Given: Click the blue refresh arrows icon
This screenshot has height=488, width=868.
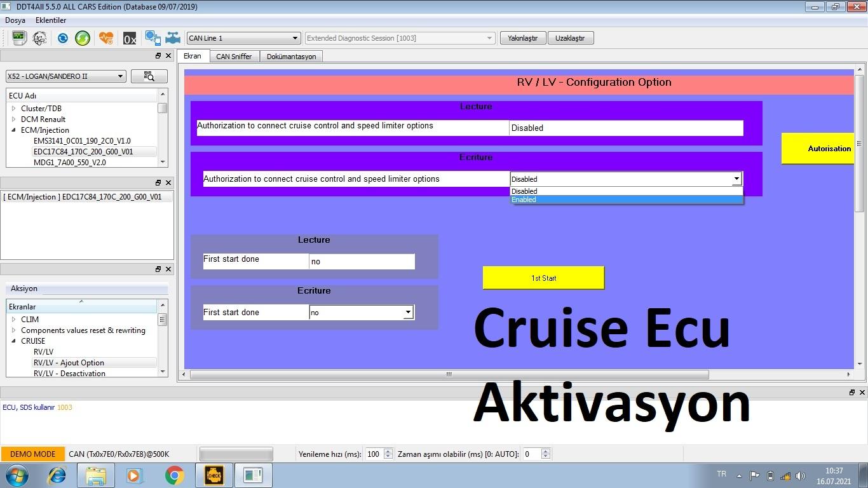Looking at the screenshot, I should pos(62,38).
